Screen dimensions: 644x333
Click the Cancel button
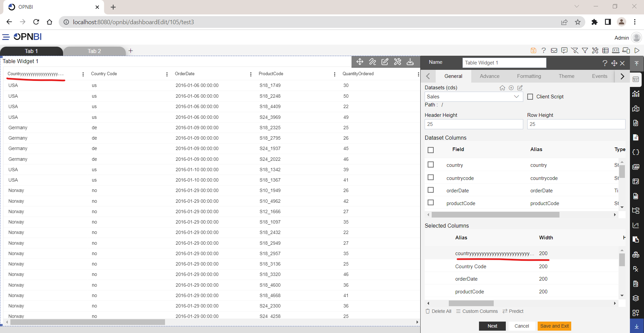[522, 326]
